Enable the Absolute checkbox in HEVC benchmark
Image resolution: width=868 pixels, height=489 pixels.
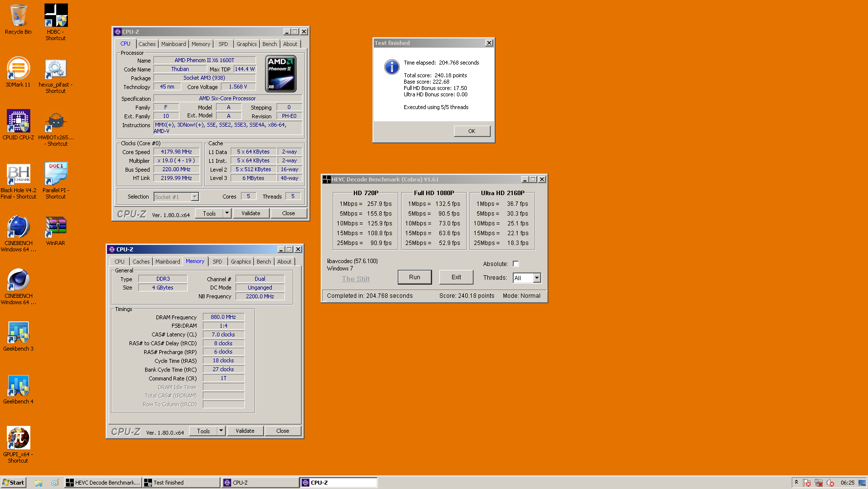516,264
